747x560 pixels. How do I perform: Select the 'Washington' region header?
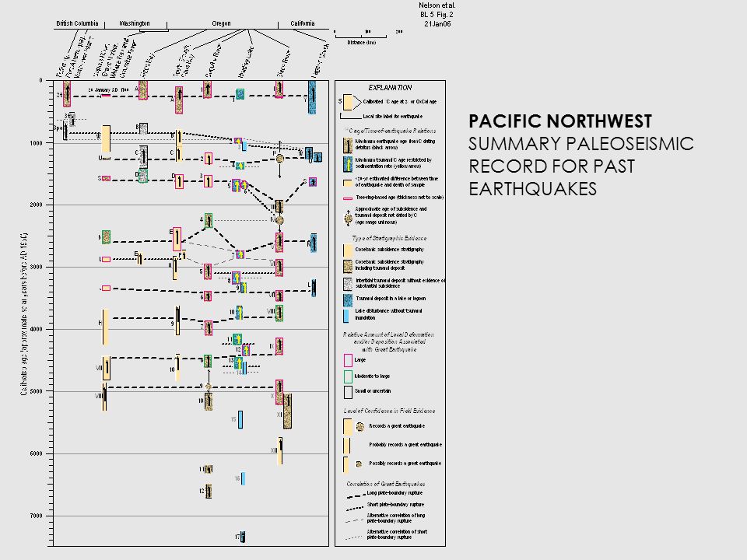tap(135, 23)
